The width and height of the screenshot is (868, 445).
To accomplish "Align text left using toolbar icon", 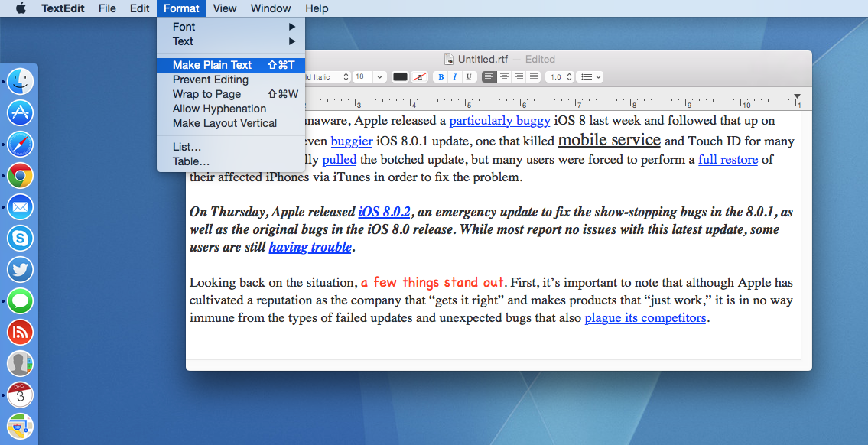I will (489, 76).
